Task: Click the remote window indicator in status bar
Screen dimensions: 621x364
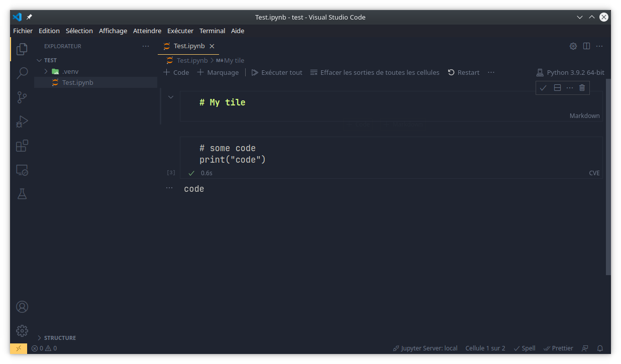Action: pos(19,348)
